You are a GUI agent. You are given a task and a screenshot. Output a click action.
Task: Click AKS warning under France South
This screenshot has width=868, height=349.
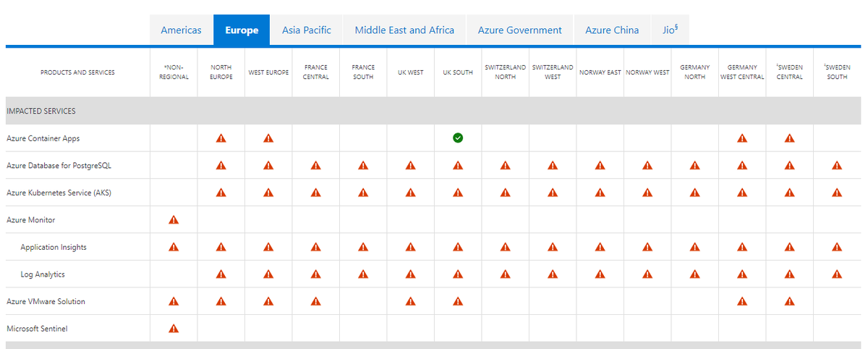pyautogui.click(x=363, y=193)
